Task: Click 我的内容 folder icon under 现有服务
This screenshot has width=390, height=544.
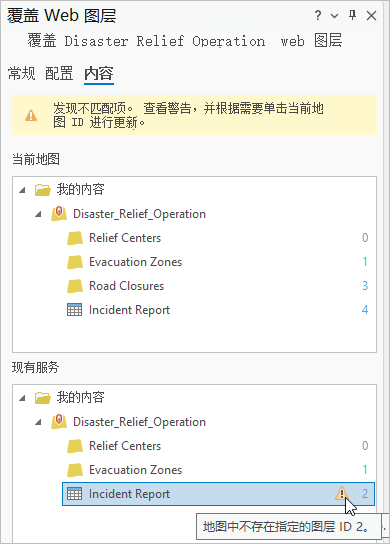Action: pos(43,398)
